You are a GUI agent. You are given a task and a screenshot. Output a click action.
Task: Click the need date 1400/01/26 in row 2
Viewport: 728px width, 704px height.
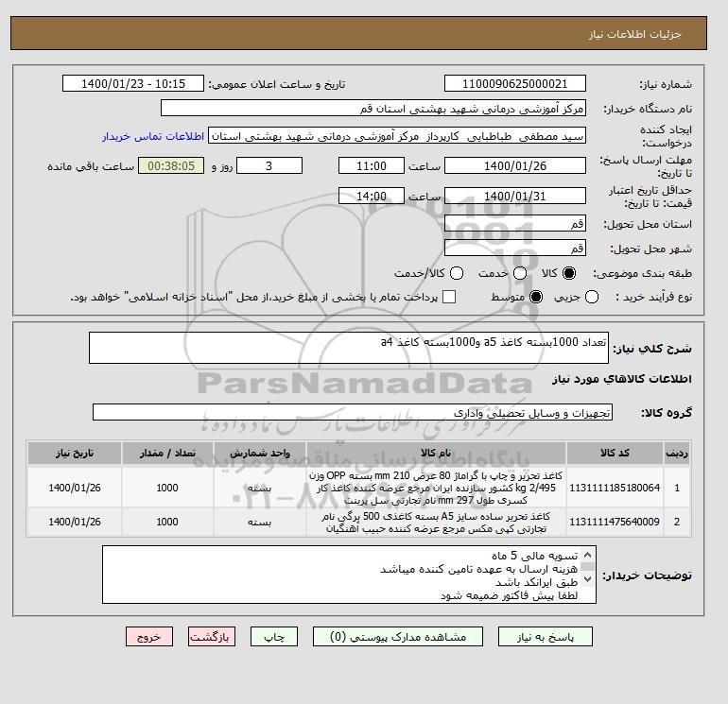tap(75, 522)
